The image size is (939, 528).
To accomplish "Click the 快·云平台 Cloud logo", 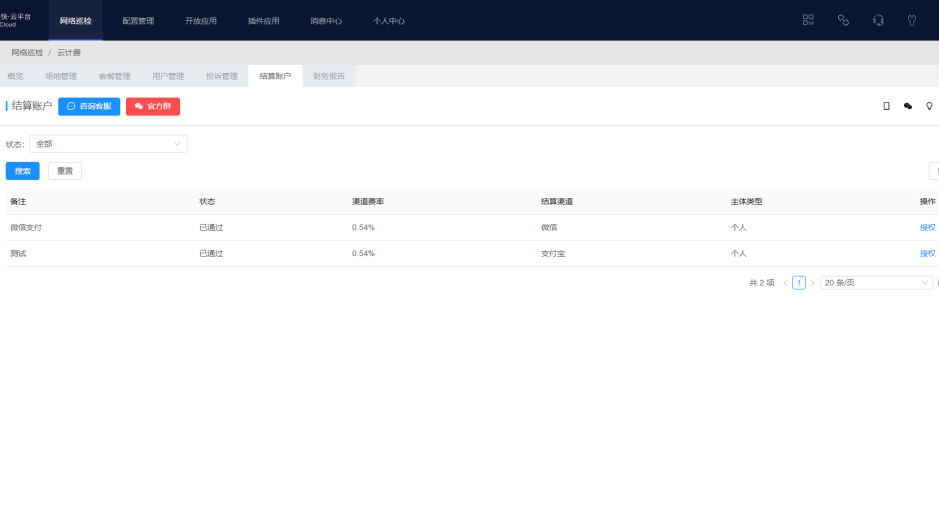I will (x=16, y=20).
